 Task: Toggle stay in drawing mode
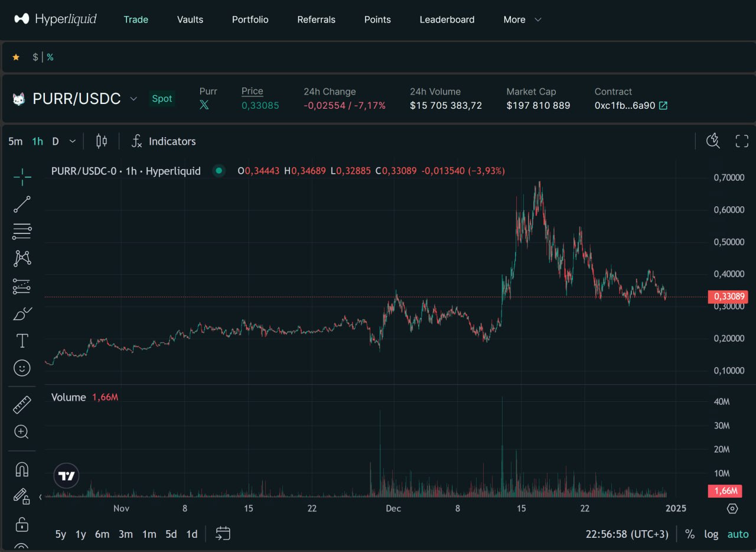coord(22,496)
